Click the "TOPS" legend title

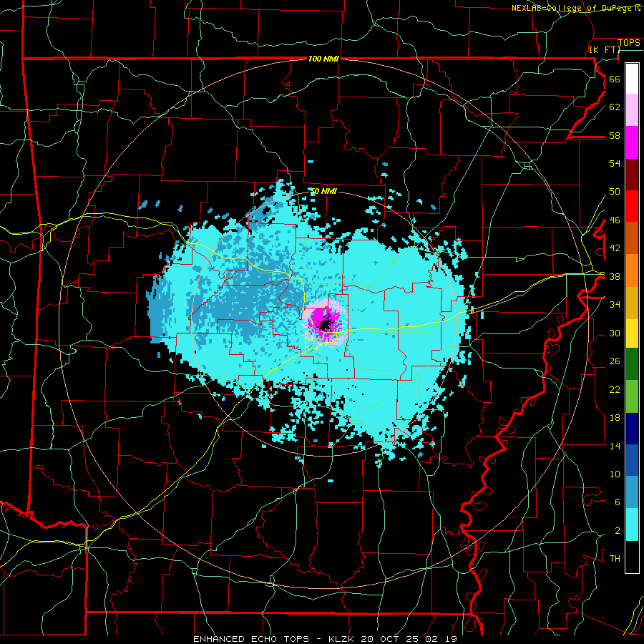click(629, 43)
